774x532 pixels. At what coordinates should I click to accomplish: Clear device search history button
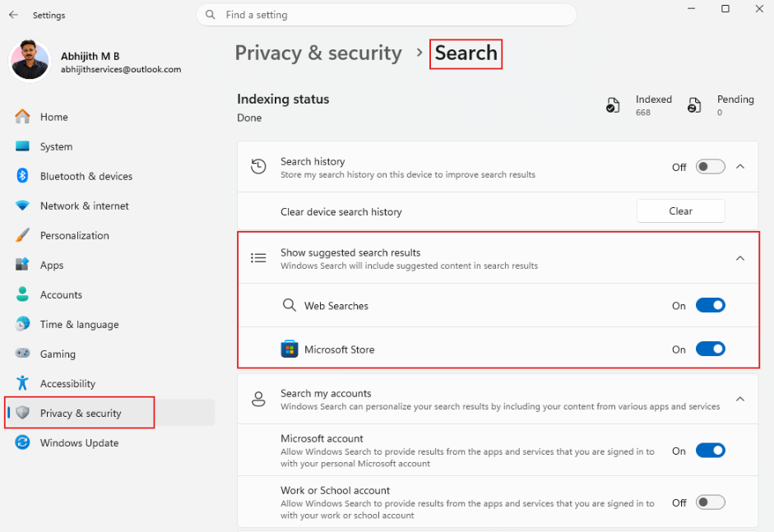(681, 210)
